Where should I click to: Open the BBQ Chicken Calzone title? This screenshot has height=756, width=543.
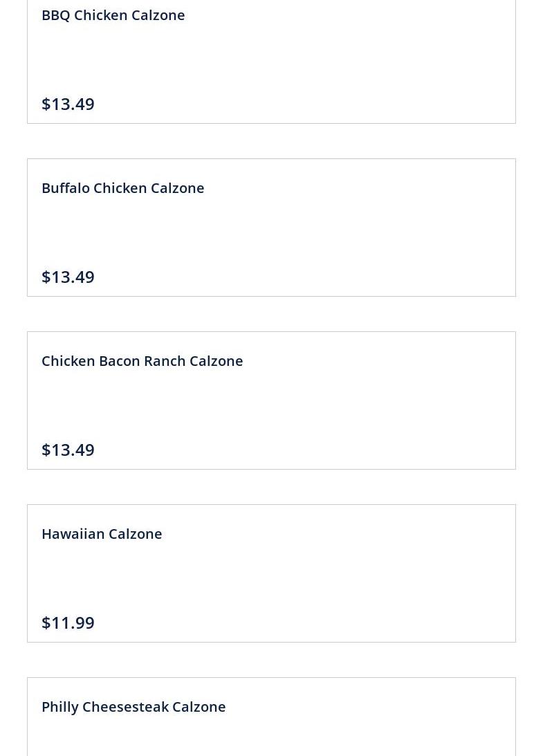(x=113, y=15)
